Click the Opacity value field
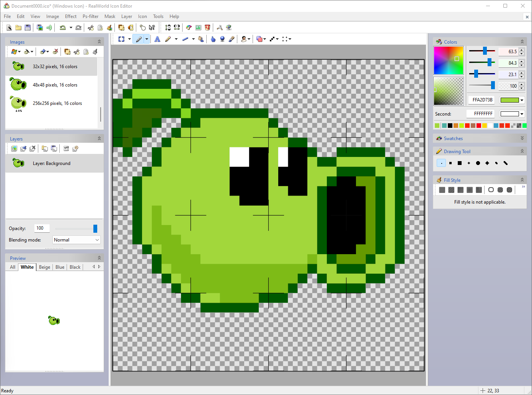The width and height of the screenshot is (532, 395). pyautogui.click(x=42, y=228)
